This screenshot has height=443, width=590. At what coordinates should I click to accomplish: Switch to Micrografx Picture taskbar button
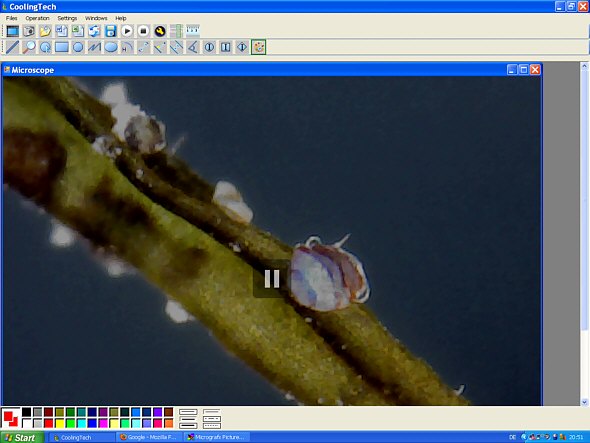click(x=216, y=437)
